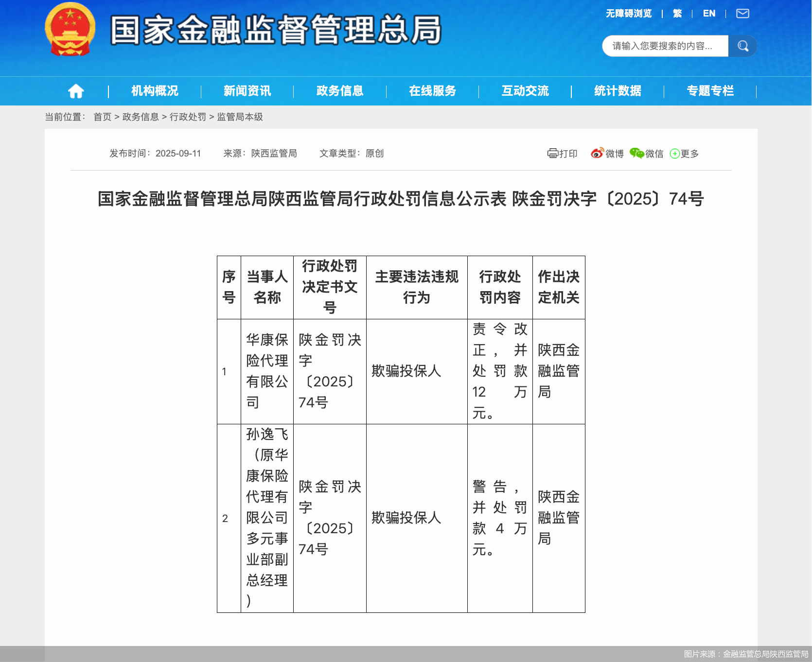Click the 打印 print text
812x662 pixels.
pyautogui.click(x=568, y=154)
